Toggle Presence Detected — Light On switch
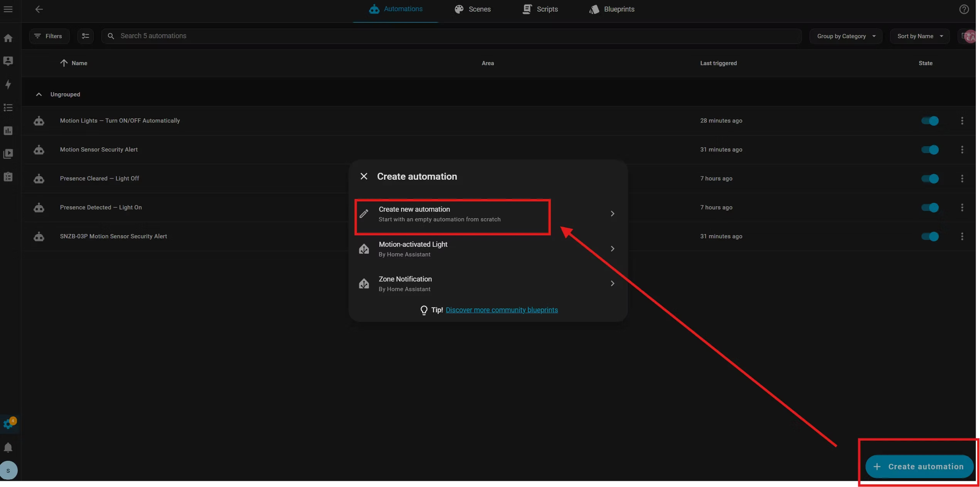 [930, 207]
